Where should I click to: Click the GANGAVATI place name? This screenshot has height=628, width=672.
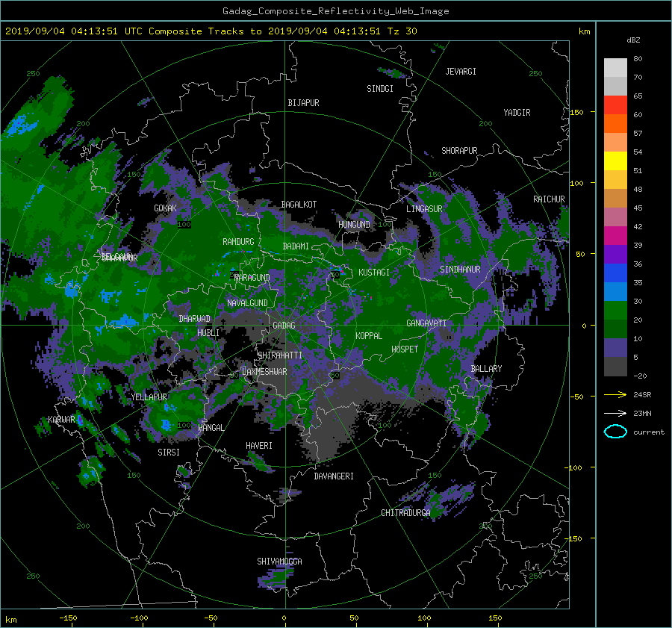tap(426, 323)
